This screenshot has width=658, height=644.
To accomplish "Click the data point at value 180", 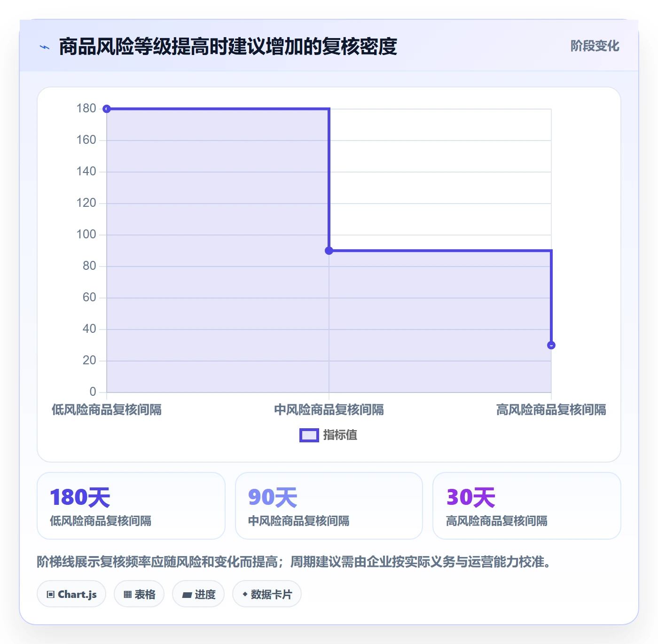I will pyautogui.click(x=107, y=109).
